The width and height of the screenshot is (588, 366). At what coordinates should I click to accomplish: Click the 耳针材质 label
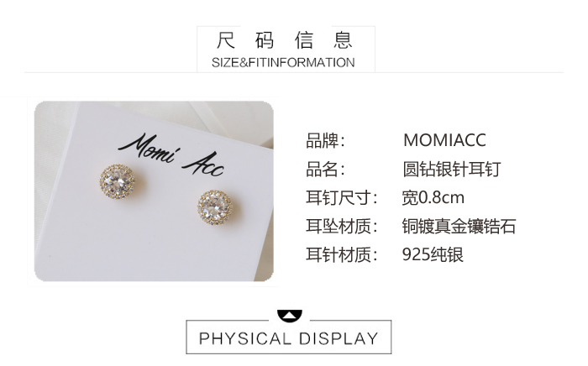(x=342, y=254)
